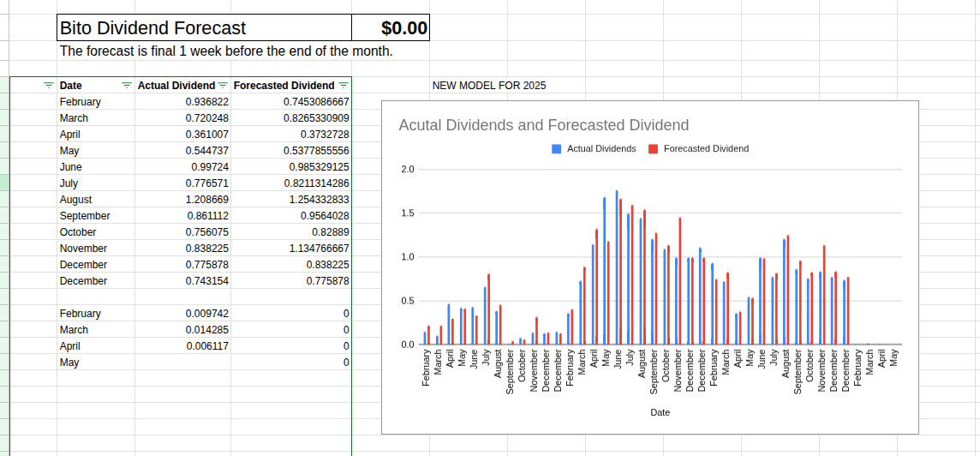Select cell with value 0.5377855556
The width and height of the screenshot is (980, 456).
[290, 151]
